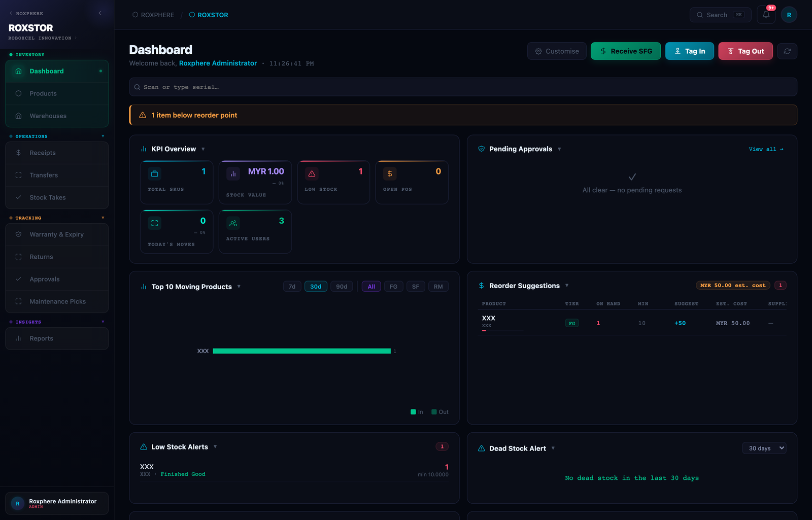Click the refresh icon beside Tag Out
Image resolution: width=812 pixels, height=520 pixels.
coord(787,51)
